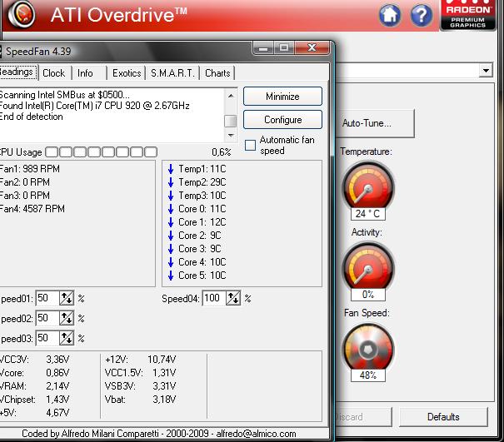Enable Automatic fan speed checkbox
This screenshot has width=504, height=442.
coord(250,145)
